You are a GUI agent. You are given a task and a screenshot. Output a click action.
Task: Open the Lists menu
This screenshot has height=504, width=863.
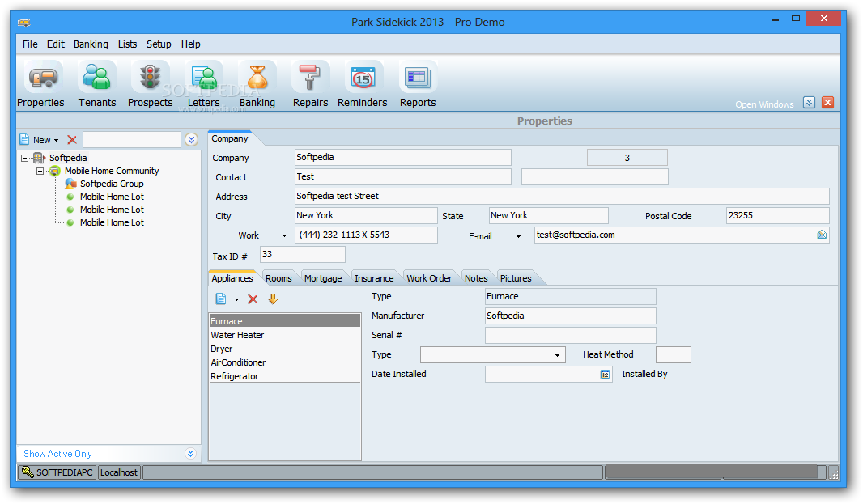pyautogui.click(x=127, y=44)
